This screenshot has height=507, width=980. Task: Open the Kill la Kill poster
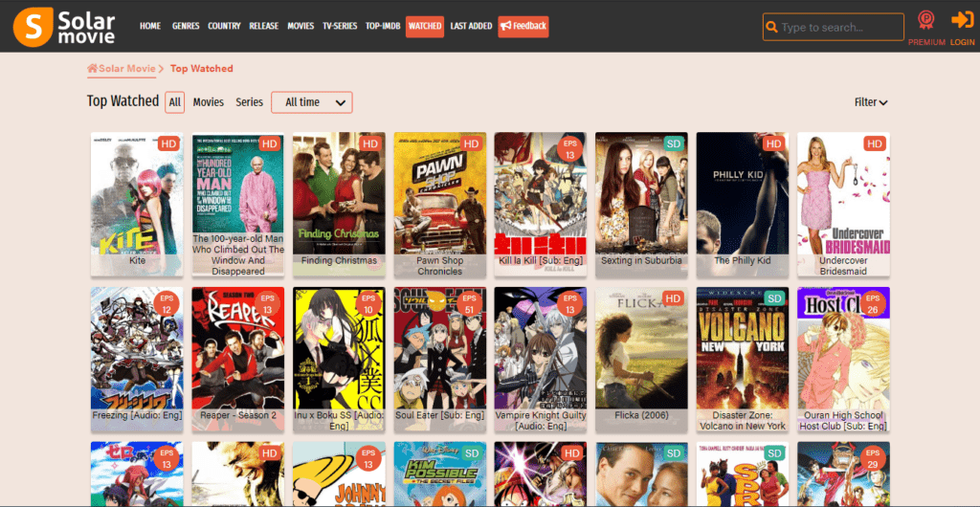[541, 204]
